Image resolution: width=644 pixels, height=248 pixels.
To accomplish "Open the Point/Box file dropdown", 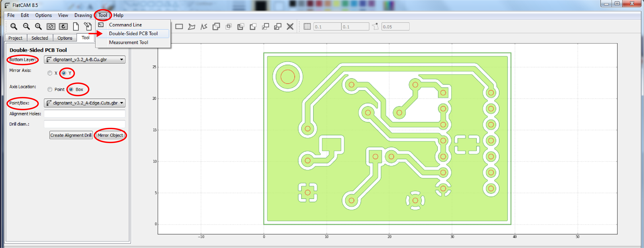I will tap(85, 103).
